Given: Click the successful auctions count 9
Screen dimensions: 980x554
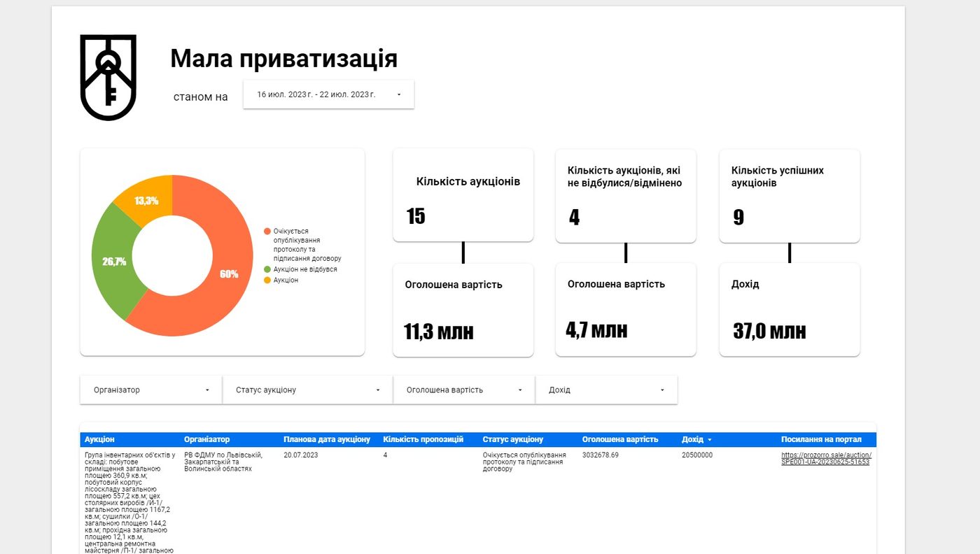Looking at the screenshot, I should pyautogui.click(x=738, y=217).
